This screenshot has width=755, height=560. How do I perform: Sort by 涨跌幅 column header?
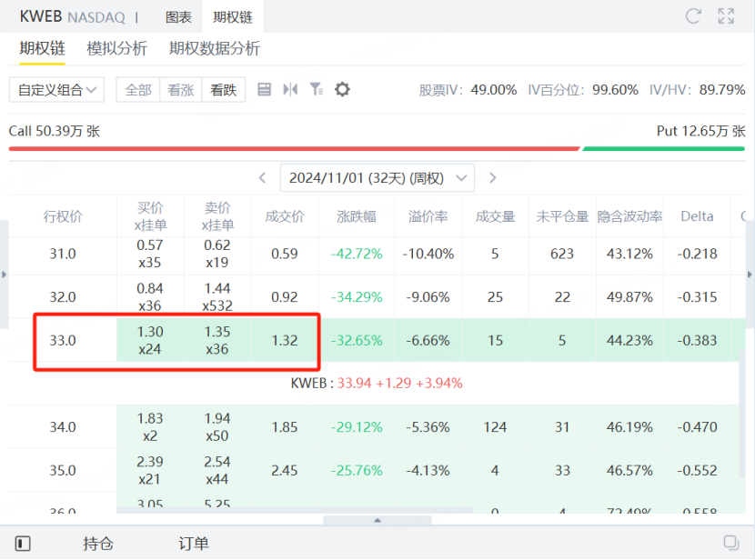[357, 216]
